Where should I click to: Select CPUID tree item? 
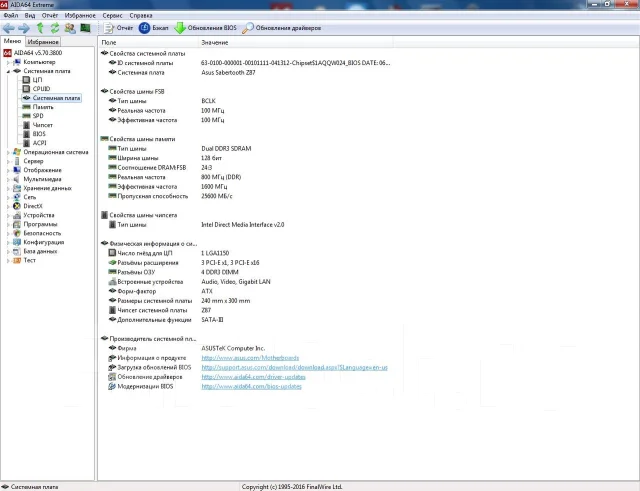[41, 89]
